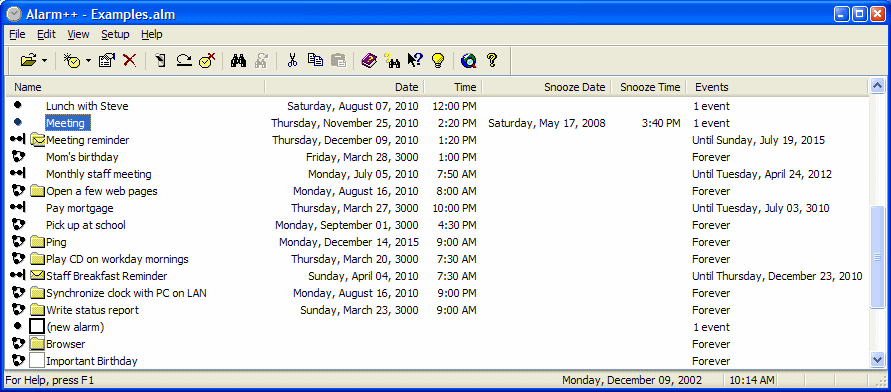Select the Pay mortgage alarm row
This screenshot has width=891, height=392.
(x=438, y=208)
